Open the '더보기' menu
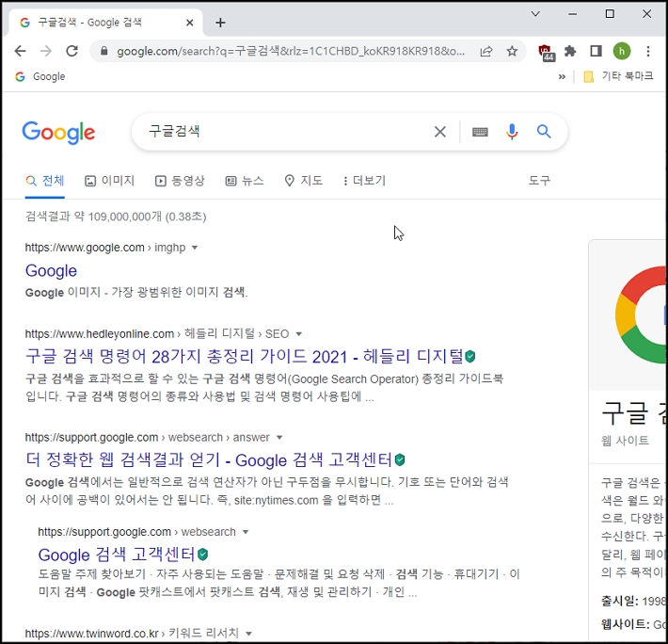668x644 pixels. click(364, 181)
